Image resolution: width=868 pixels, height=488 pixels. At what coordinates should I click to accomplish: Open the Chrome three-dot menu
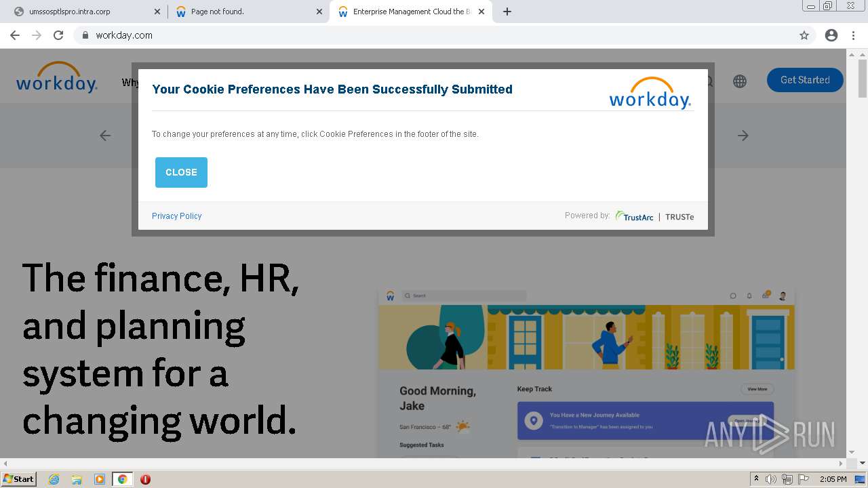853,35
